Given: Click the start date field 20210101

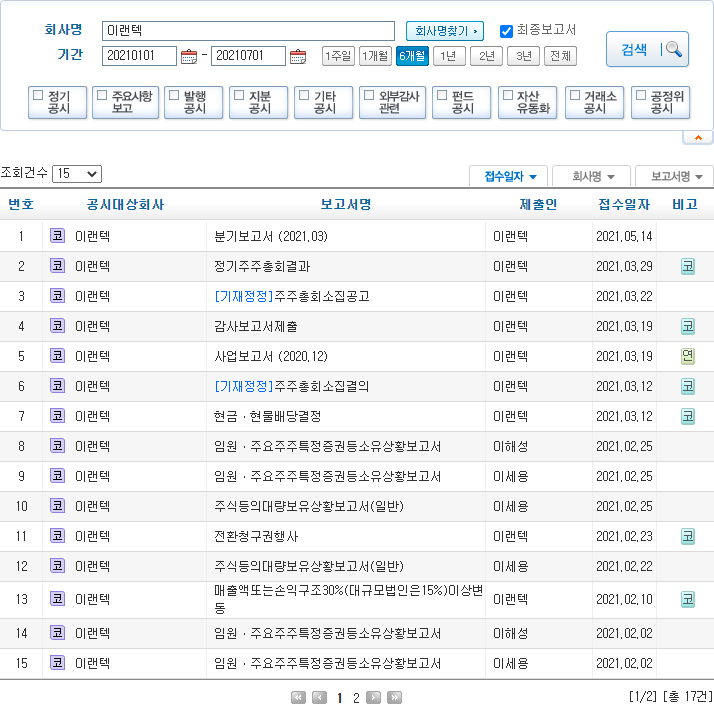Looking at the screenshot, I should [x=139, y=56].
